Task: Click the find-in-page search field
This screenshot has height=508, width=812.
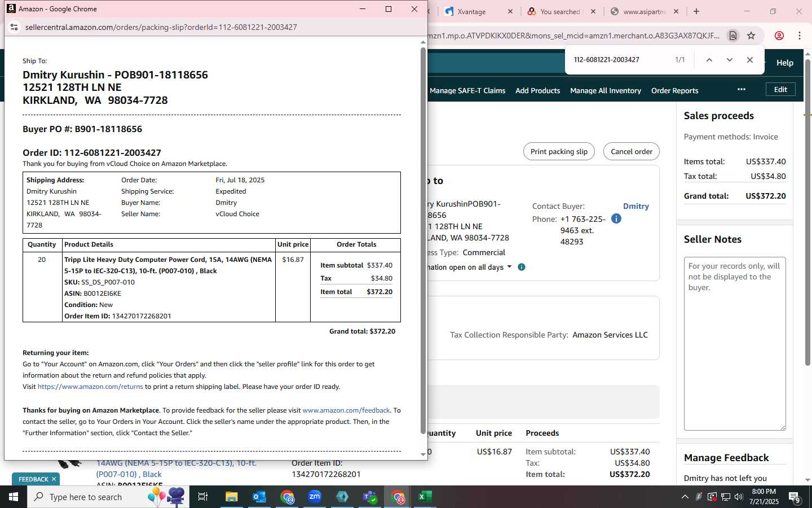Action: (618, 60)
